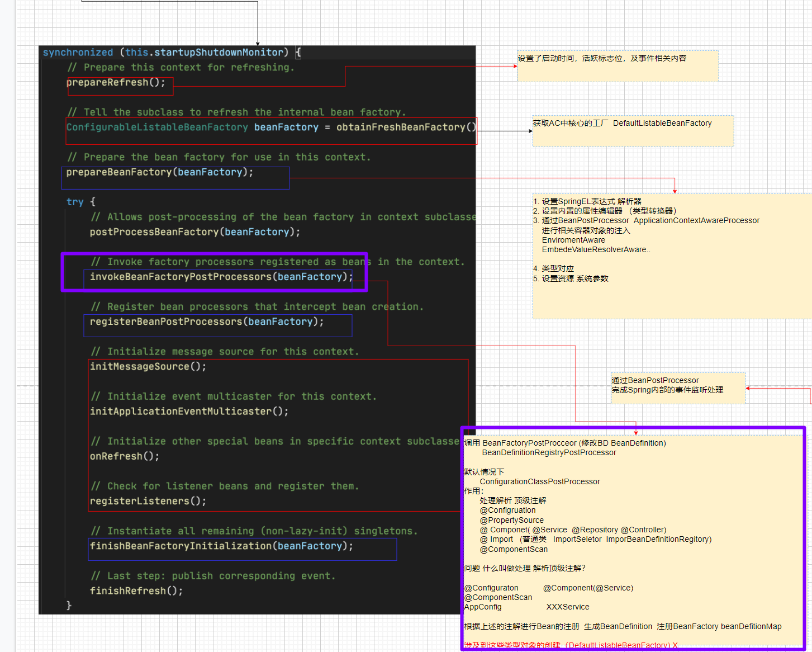Viewport: 812px width, 652px height.
Task: Click '调用 BeanFactoryPostProcceor (修改BD BeanDefinition)' line
Action: click(x=565, y=443)
